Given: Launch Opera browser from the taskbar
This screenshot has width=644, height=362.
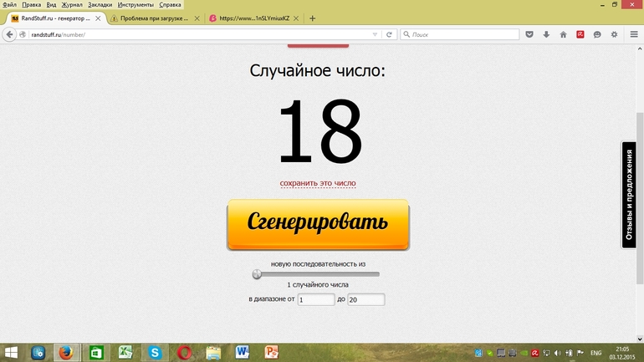Looking at the screenshot, I should [x=183, y=352].
